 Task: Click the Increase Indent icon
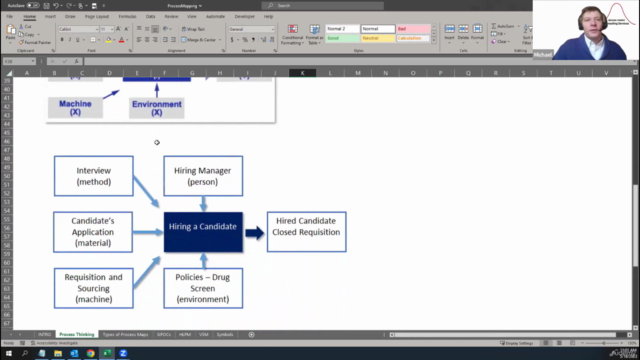pos(173,40)
